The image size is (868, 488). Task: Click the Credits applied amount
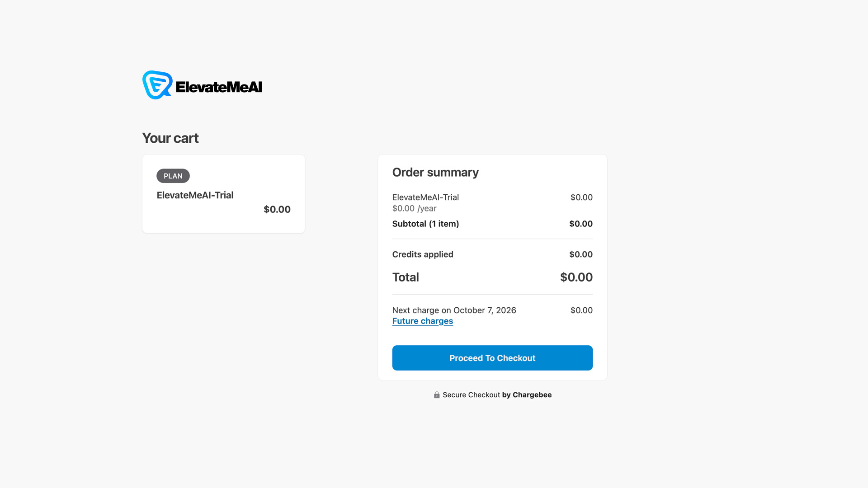pos(580,254)
